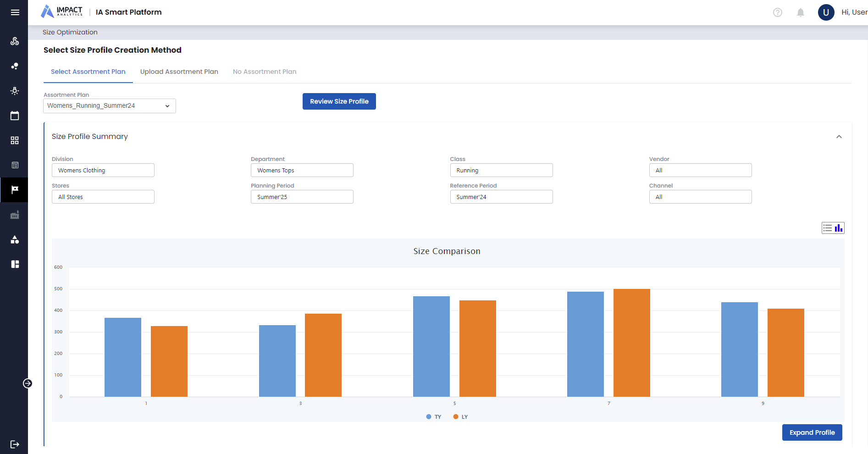Open the help question mark icon
868x454 pixels.
tap(778, 12)
